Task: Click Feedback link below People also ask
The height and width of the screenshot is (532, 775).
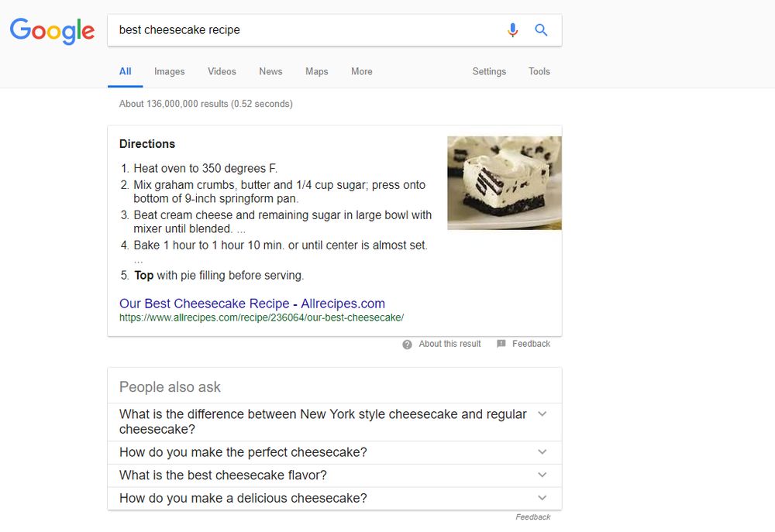Action: [x=533, y=517]
